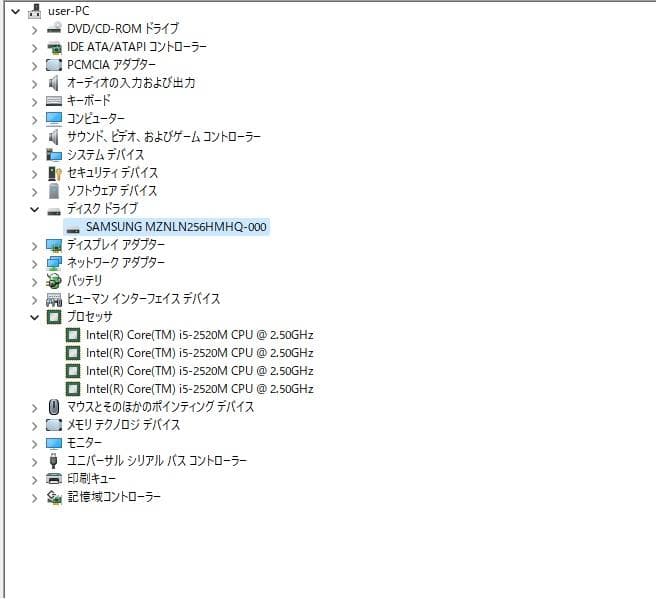This screenshot has height=599, width=657.
Task: Select the 記憶域コントローラー item
Action: (x=113, y=497)
